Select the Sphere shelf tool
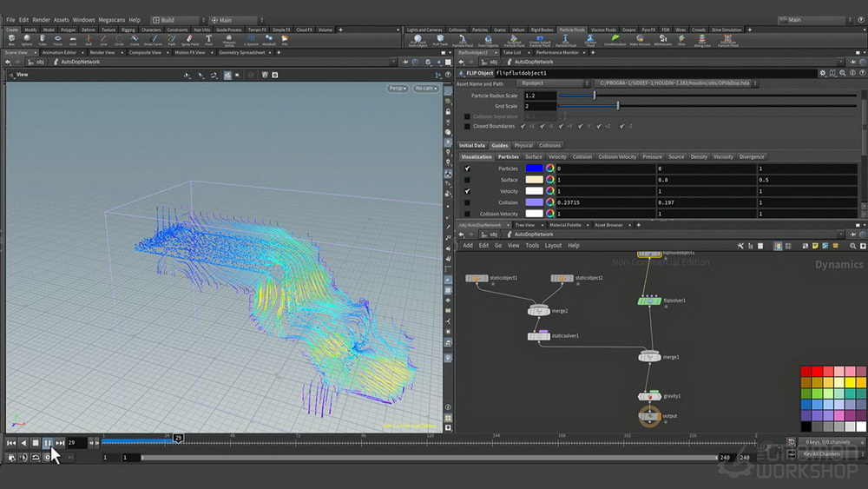 [x=27, y=40]
